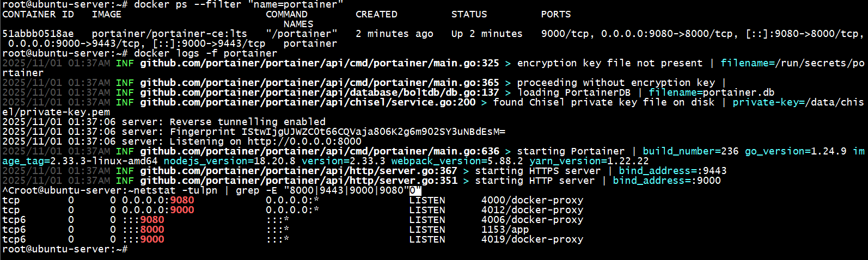Click the yarn_version=1.22.22 value
Image resolution: width=868 pixels, height=260 pixels.
pyautogui.click(x=589, y=161)
